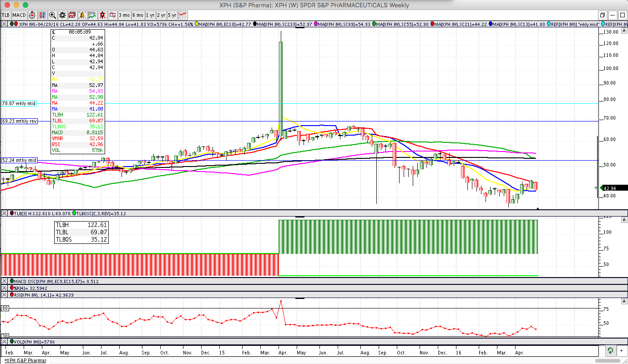The width and height of the screenshot is (628, 364).
Task: Close the VOL indicator pane
Action: pyautogui.click(x=4, y=342)
